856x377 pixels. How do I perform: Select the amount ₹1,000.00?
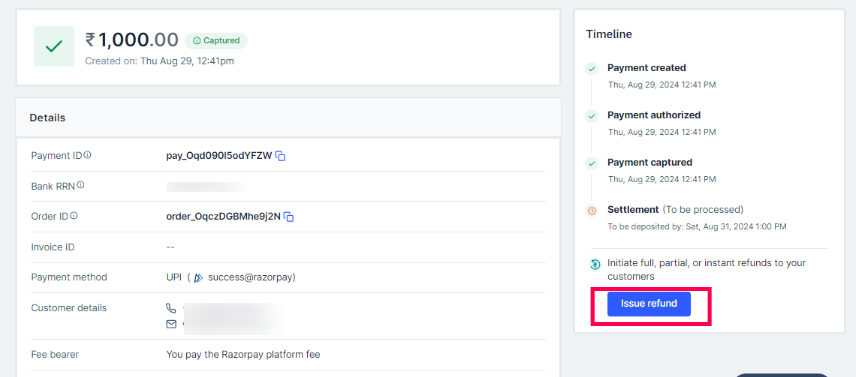(132, 40)
